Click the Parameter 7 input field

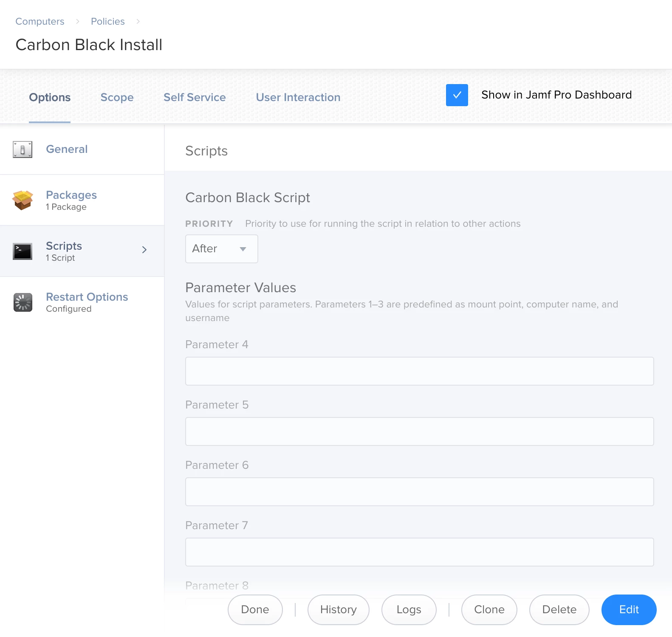pyautogui.click(x=419, y=552)
